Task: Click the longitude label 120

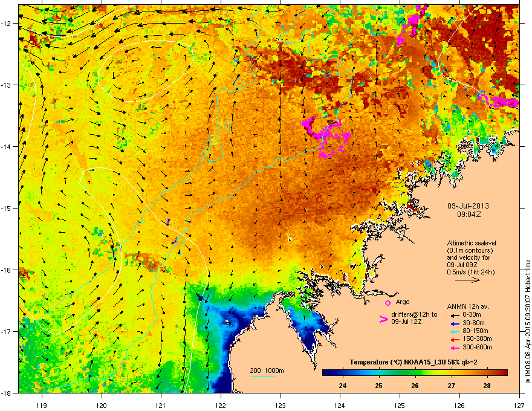Action: tap(102, 405)
